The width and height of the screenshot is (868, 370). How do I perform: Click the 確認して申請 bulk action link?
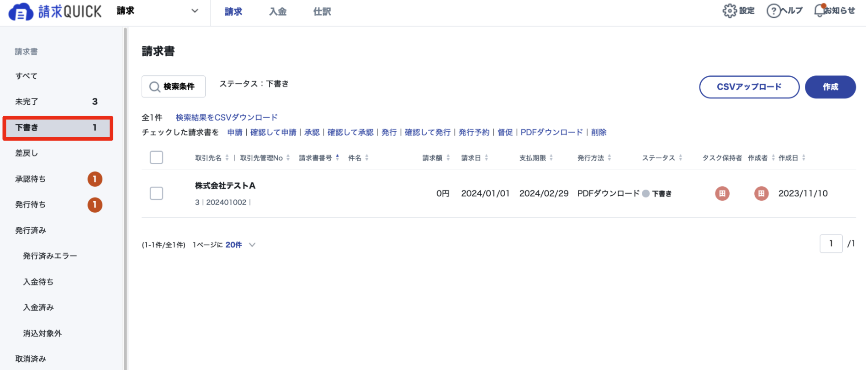click(x=273, y=132)
